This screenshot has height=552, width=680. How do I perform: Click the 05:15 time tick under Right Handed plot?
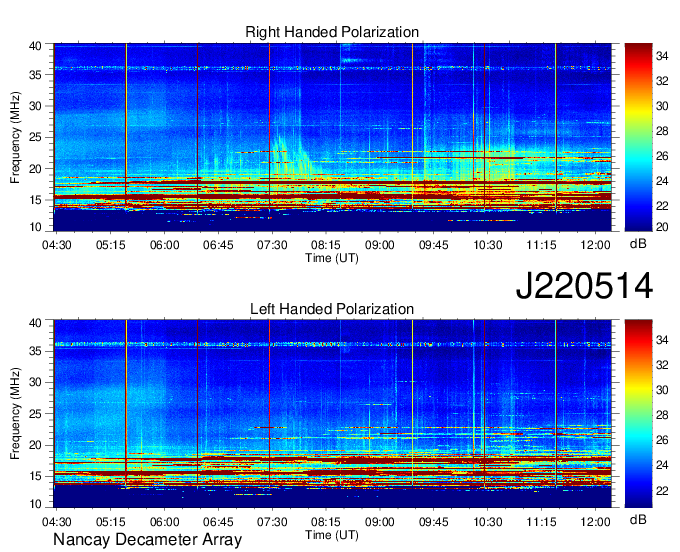click(x=111, y=245)
